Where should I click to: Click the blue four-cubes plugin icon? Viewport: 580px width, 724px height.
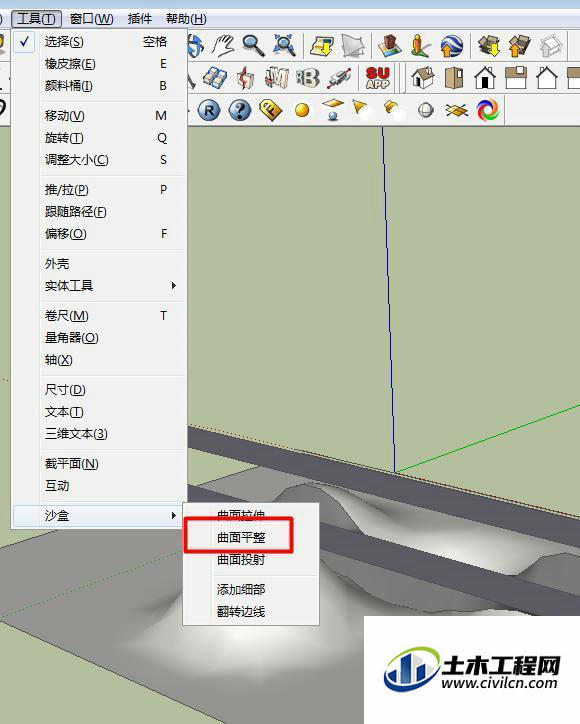[215, 78]
